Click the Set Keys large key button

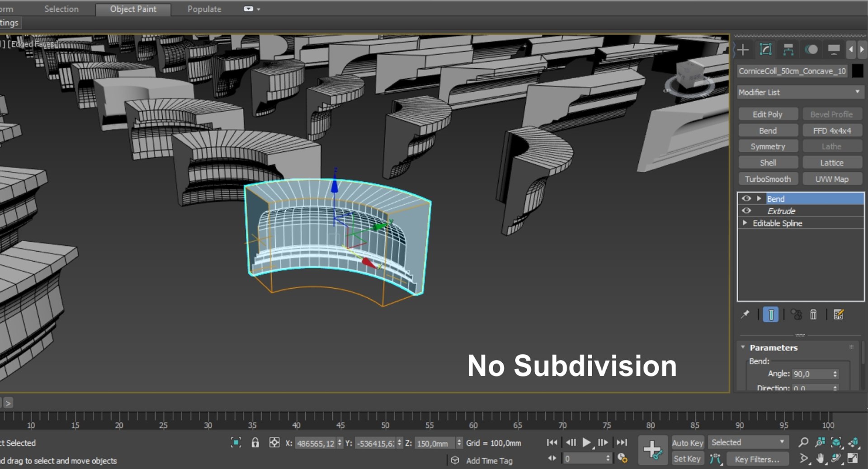coord(652,450)
